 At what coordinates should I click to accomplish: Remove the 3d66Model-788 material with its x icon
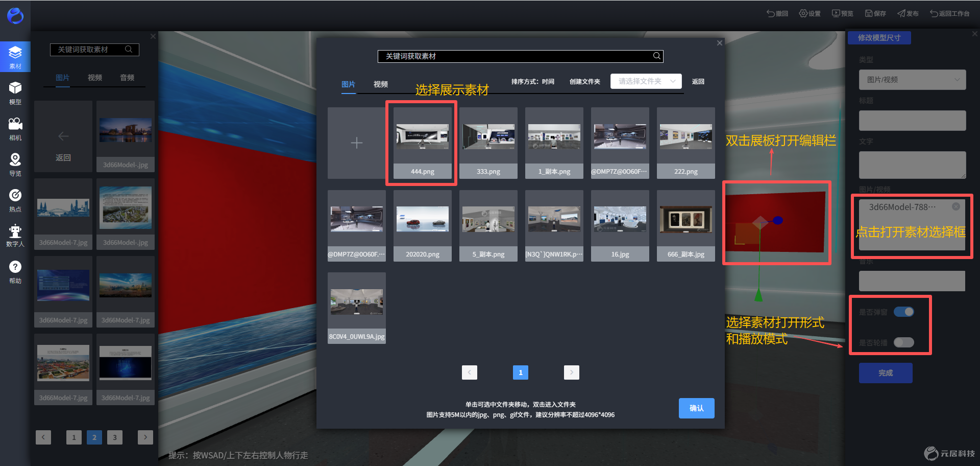[956, 206]
